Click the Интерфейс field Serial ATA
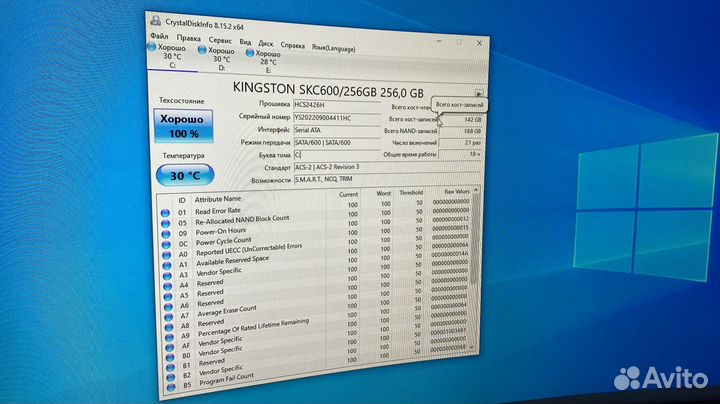 (337, 130)
